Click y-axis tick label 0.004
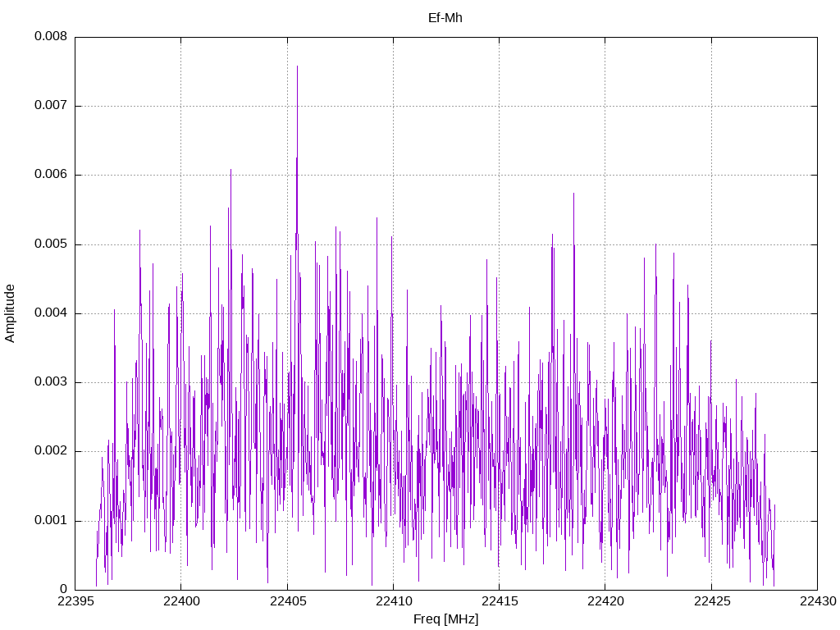The width and height of the screenshot is (840, 630). coord(51,313)
